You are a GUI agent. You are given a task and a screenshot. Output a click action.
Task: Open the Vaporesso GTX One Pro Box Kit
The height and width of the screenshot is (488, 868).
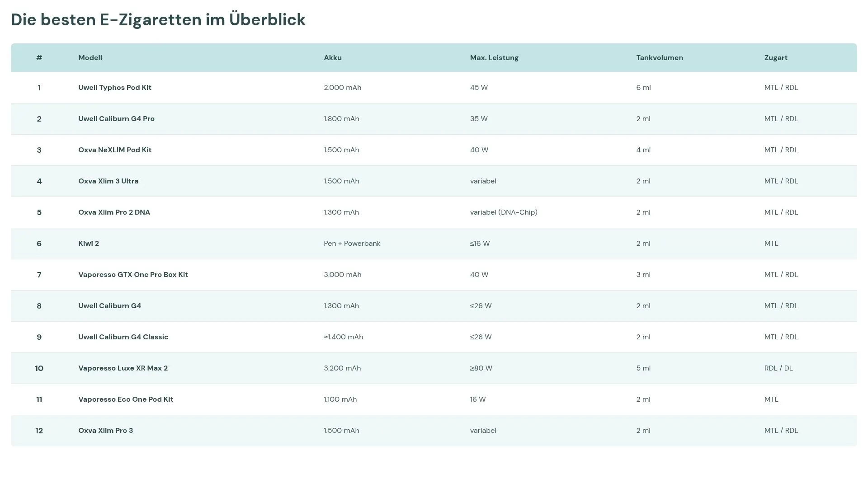(133, 274)
